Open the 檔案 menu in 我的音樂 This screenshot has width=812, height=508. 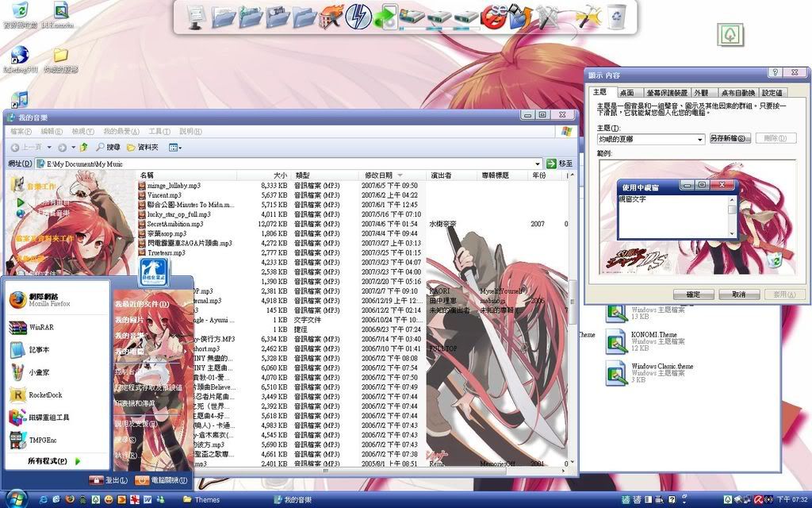(21, 132)
